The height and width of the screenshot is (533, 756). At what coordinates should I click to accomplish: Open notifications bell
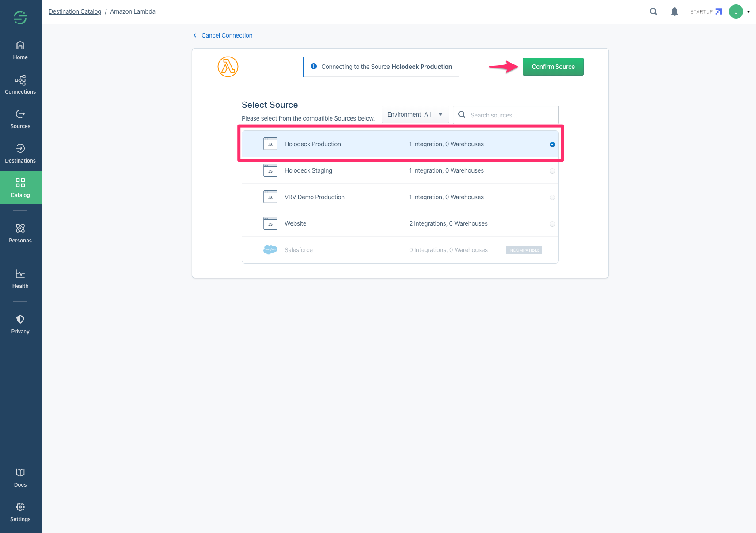point(675,11)
